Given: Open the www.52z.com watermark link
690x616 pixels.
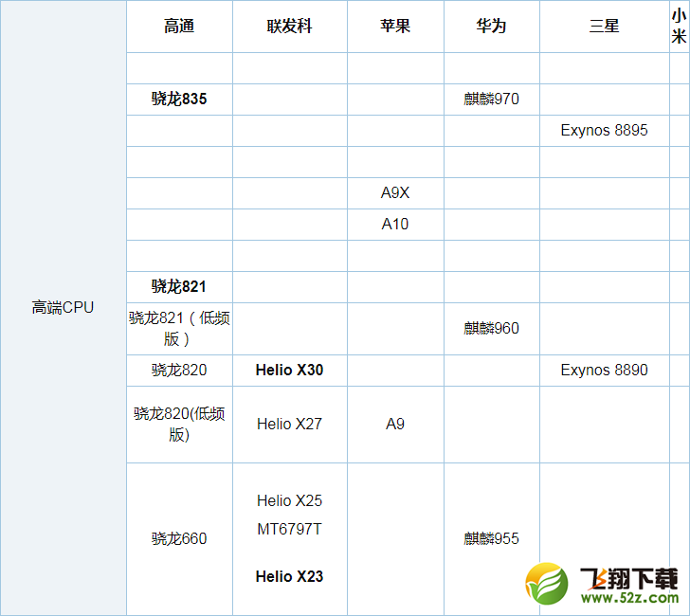Looking at the screenshot, I should (627, 600).
